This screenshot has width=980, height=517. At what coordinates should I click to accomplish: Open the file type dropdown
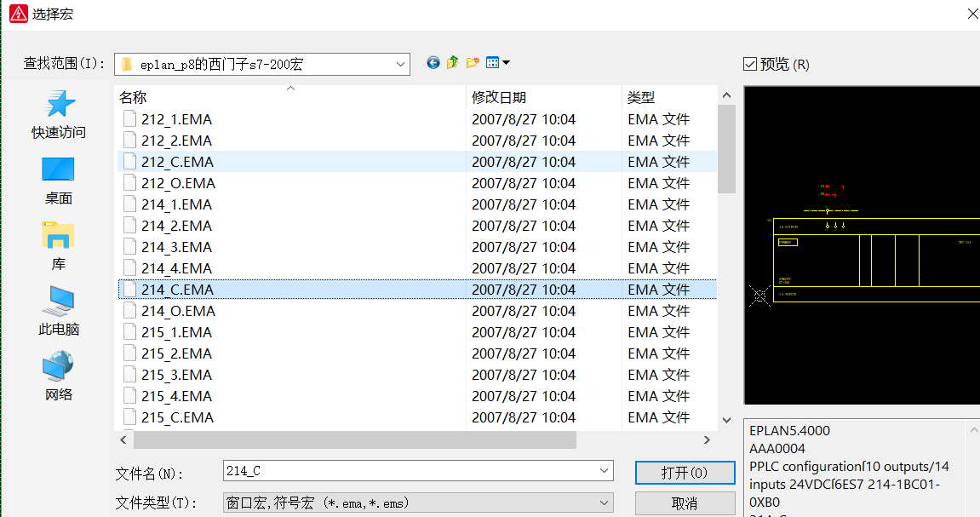click(x=604, y=503)
